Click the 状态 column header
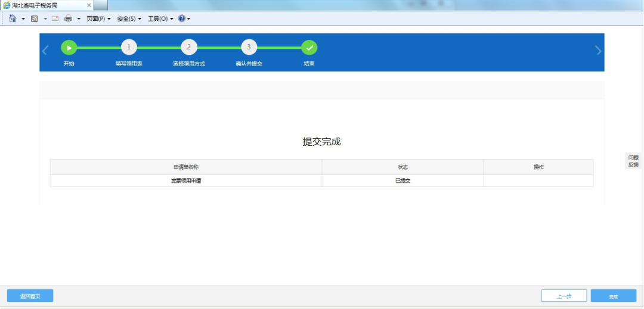The image size is (644, 309). click(x=403, y=167)
